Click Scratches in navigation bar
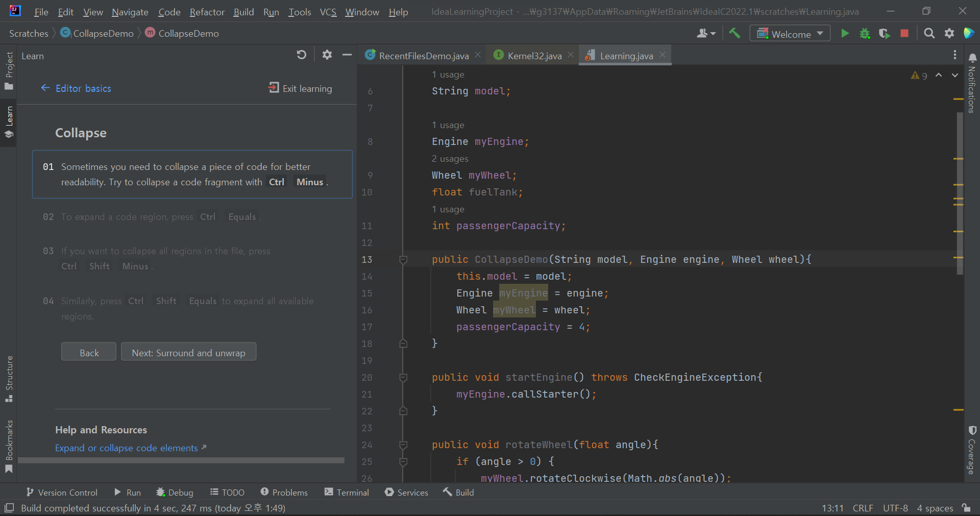 29,33
